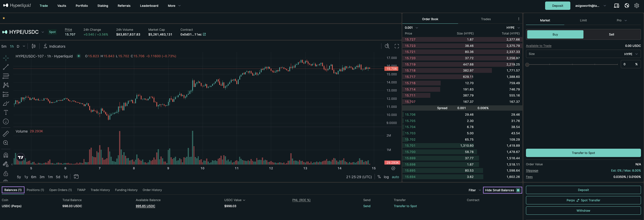Open the layout windows icon in header

[x=617, y=5]
